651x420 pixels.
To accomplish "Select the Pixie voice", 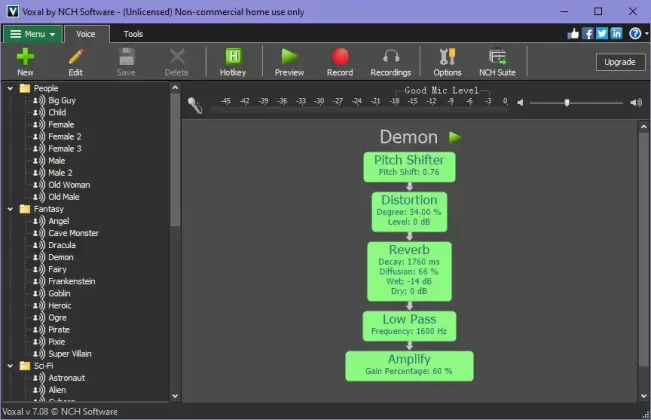I will coord(56,342).
